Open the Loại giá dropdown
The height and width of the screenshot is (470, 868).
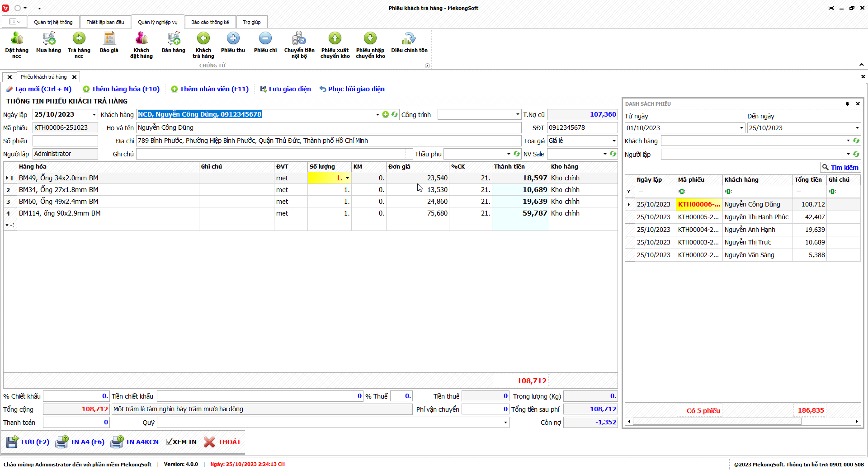coord(613,141)
